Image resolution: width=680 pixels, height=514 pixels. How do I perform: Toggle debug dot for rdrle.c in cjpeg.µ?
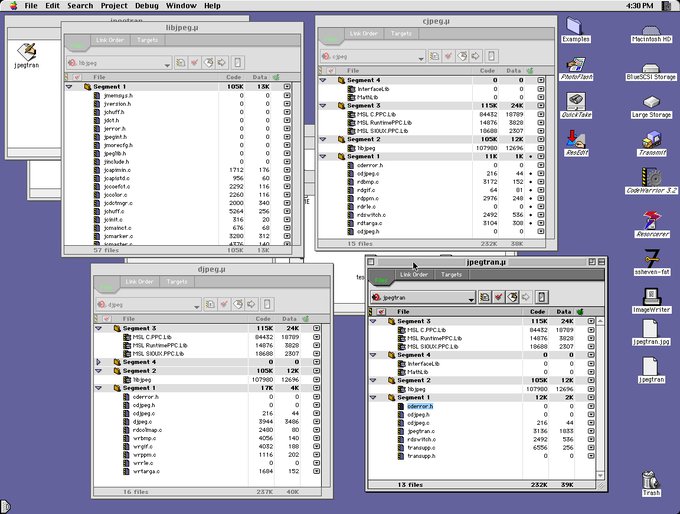coord(530,206)
